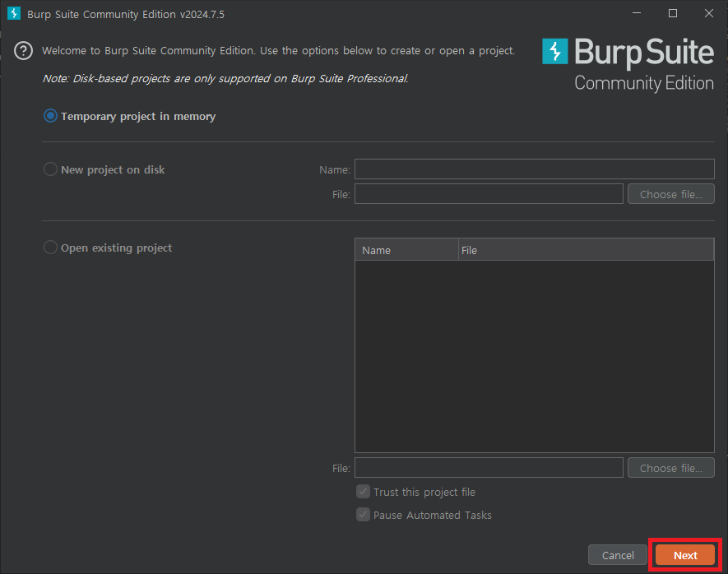Click the Burp Suite title bar icon
The image size is (728, 574).
click(x=14, y=13)
